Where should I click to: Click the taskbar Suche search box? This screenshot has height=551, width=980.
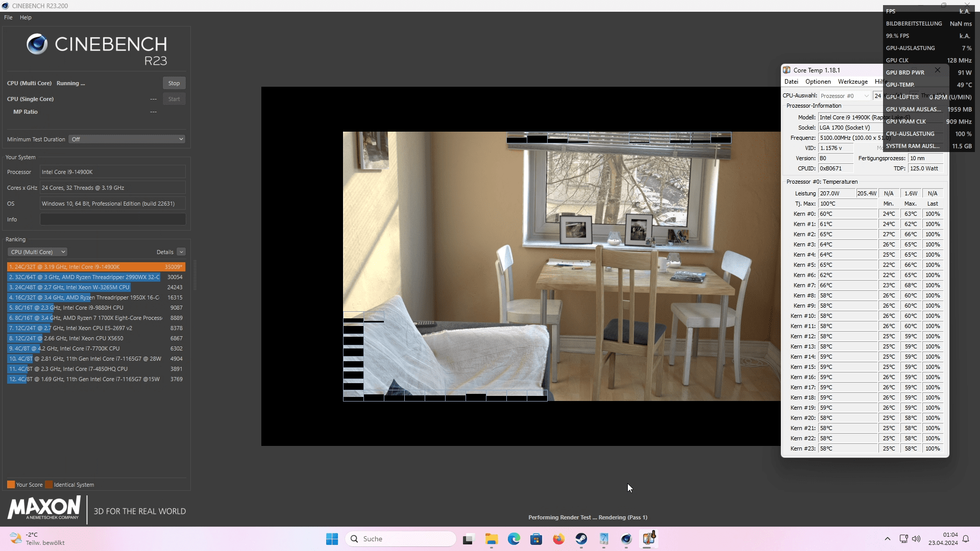pos(401,539)
